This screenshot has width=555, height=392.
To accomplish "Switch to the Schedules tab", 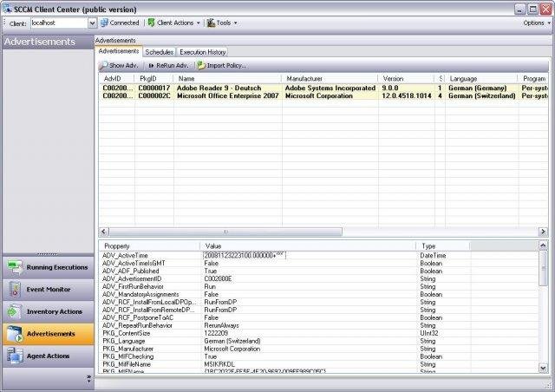I will [159, 52].
